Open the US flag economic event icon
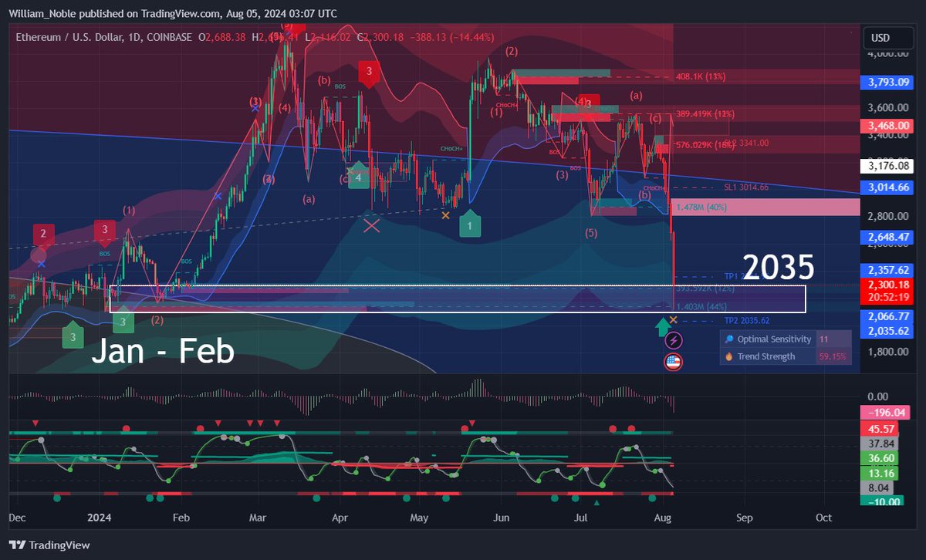Viewport: 926px width, 560px height. 673,361
